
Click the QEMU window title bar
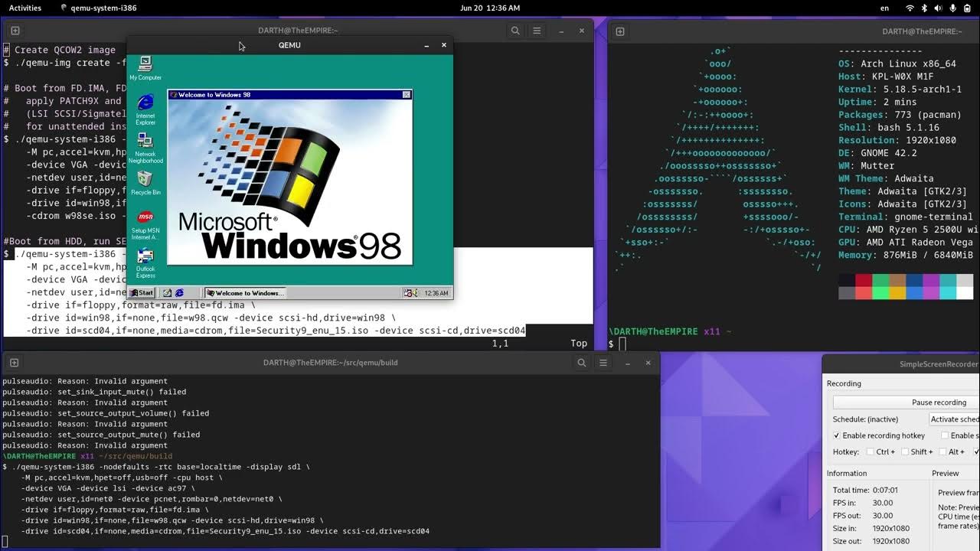click(x=289, y=45)
